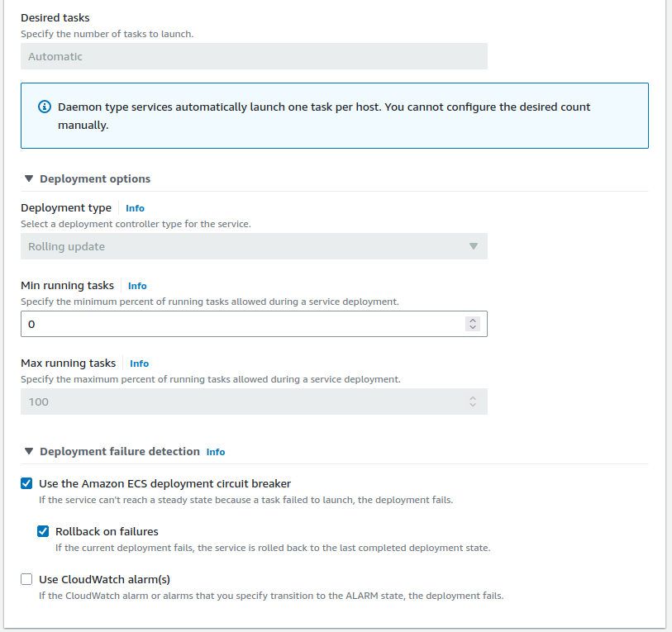Decrease Min running tasks with down arrow
This screenshot has width=672, height=632.
pyautogui.click(x=473, y=328)
